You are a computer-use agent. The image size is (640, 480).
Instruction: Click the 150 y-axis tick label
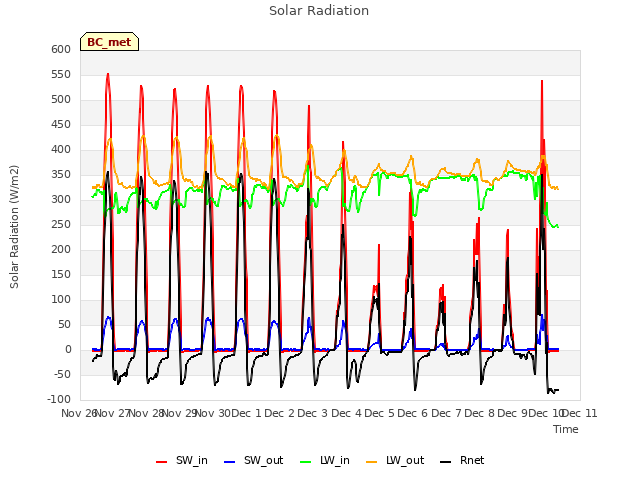[61, 275]
